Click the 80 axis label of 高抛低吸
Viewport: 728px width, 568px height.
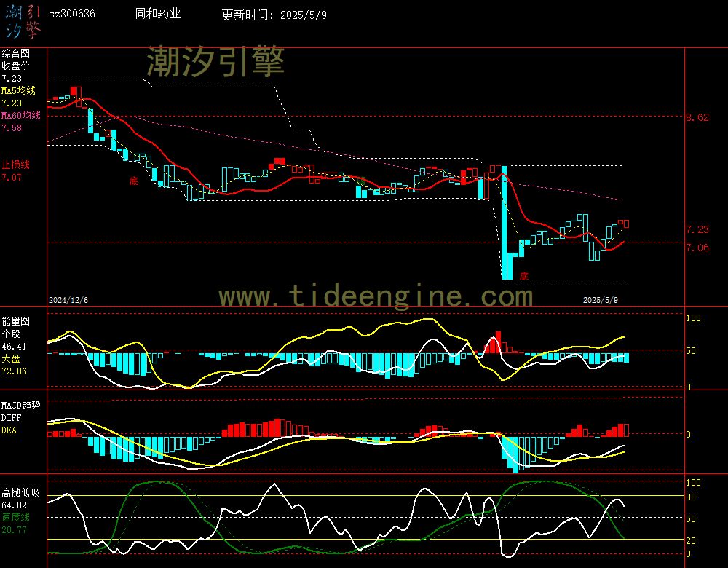coord(691,497)
